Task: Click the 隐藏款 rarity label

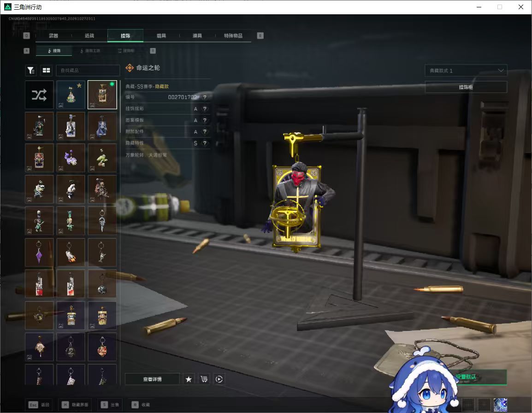Action: [x=162, y=87]
